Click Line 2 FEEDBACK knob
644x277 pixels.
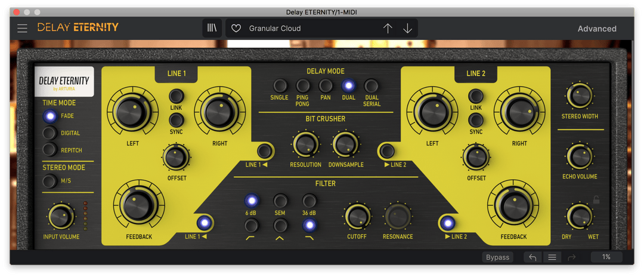pyautogui.click(x=513, y=205)
